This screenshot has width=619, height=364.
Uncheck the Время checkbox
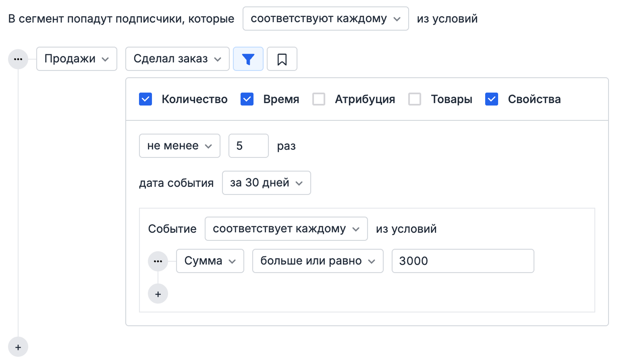247,99
